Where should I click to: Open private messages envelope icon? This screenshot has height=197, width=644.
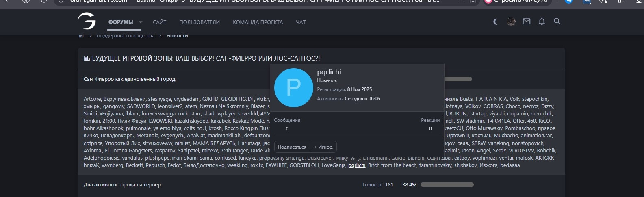coord(527,22)
